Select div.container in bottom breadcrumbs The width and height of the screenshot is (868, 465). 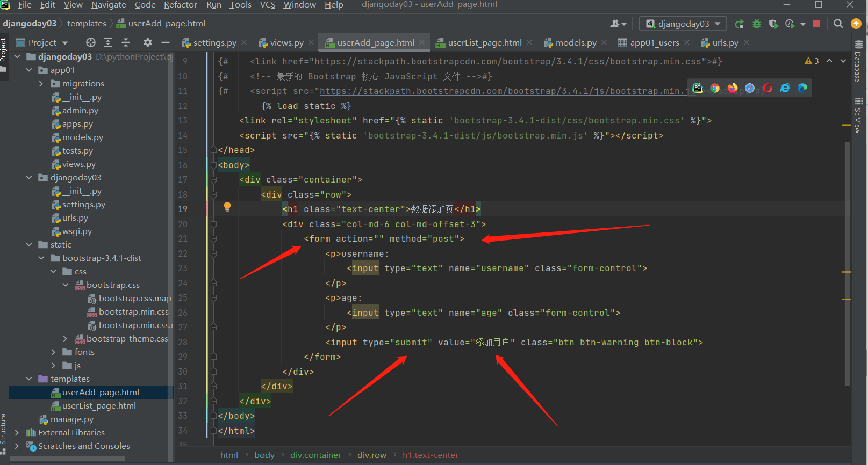point(315,455)
